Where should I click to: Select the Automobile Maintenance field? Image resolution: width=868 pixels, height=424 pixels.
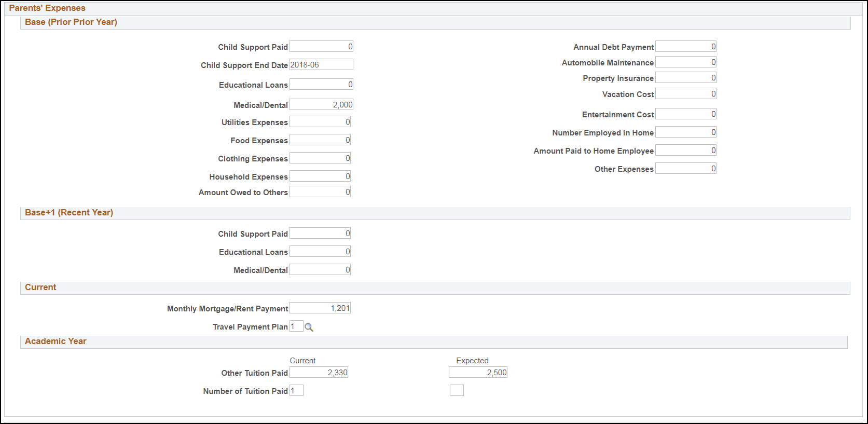[x=686, y=62]
